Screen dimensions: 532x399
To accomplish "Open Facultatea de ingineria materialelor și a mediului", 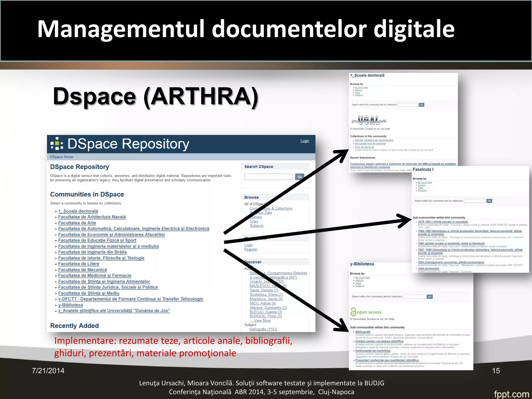I will [x=109, y=246].
